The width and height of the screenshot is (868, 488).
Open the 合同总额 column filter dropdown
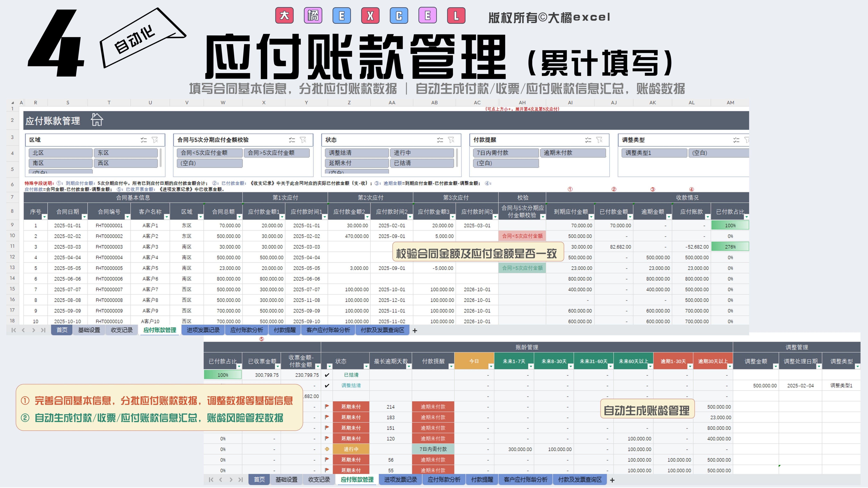239,216
